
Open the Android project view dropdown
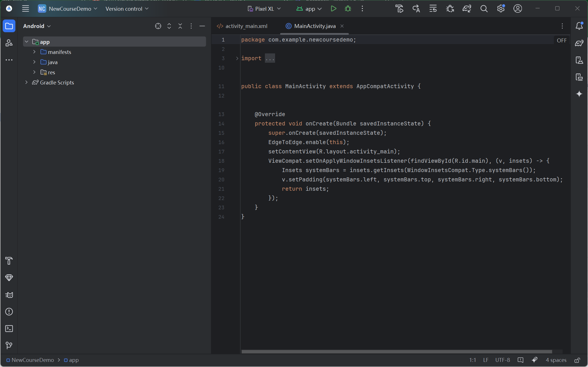pyautogui.click(x=37, y=26)
